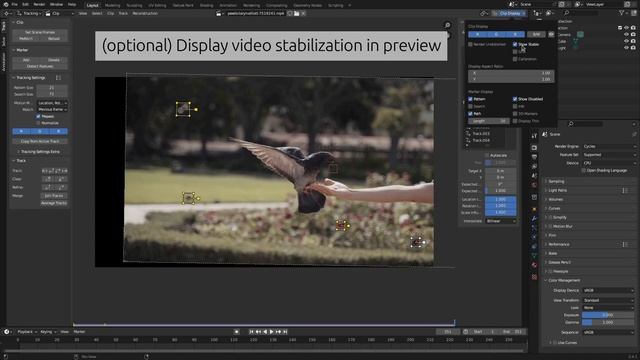The width and height of the screenshot is (640, 360).
Task: Open the Output properties tab icon
Action: tap(534, 157)
